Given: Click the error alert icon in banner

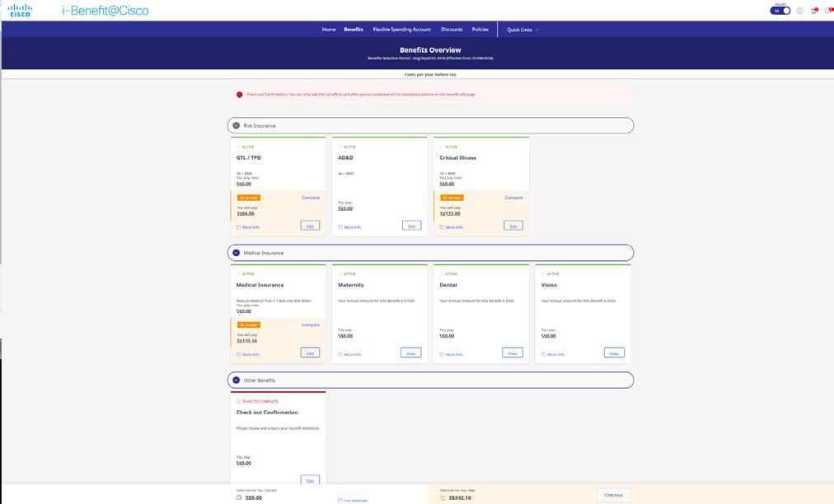Looking at the screenshot, I should point(239,95).
